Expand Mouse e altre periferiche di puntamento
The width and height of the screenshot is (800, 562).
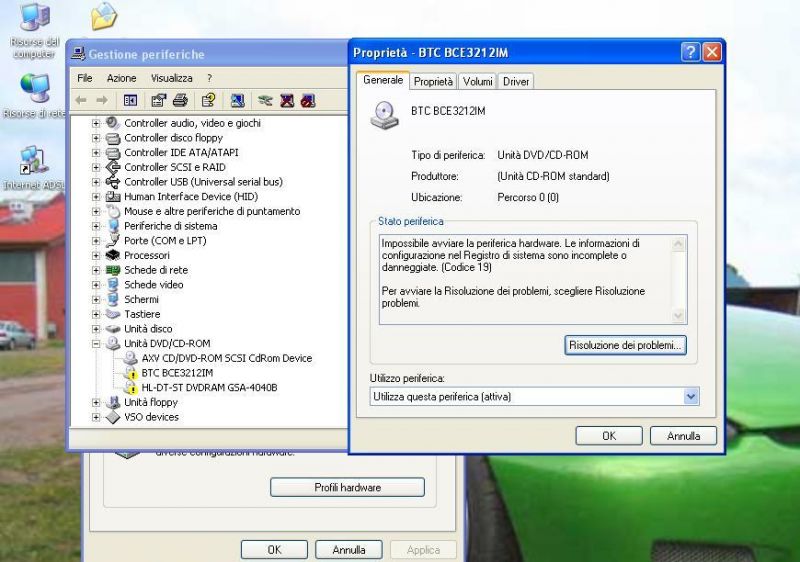96,212
